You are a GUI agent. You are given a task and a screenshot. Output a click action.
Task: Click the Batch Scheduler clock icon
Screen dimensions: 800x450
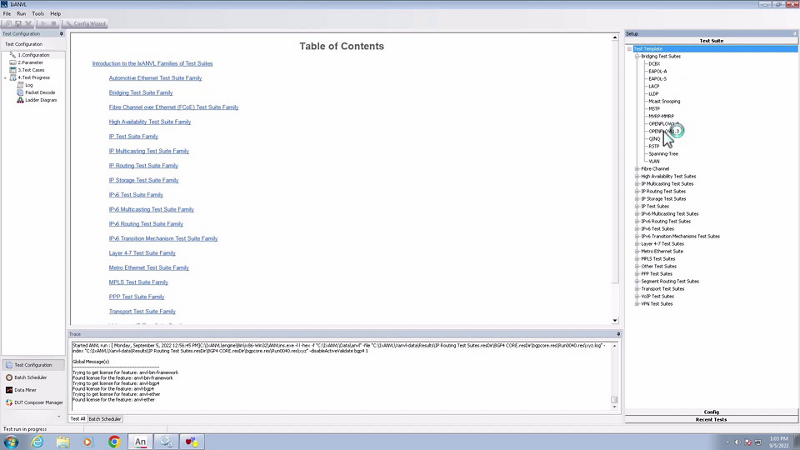click(x=9, y=378)
